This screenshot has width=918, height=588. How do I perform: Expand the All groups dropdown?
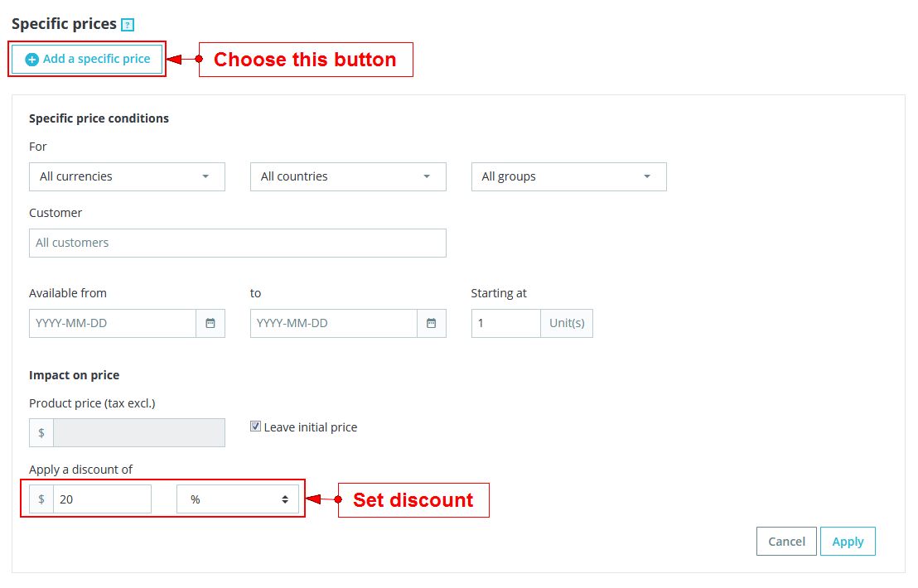tap(568, 176)
